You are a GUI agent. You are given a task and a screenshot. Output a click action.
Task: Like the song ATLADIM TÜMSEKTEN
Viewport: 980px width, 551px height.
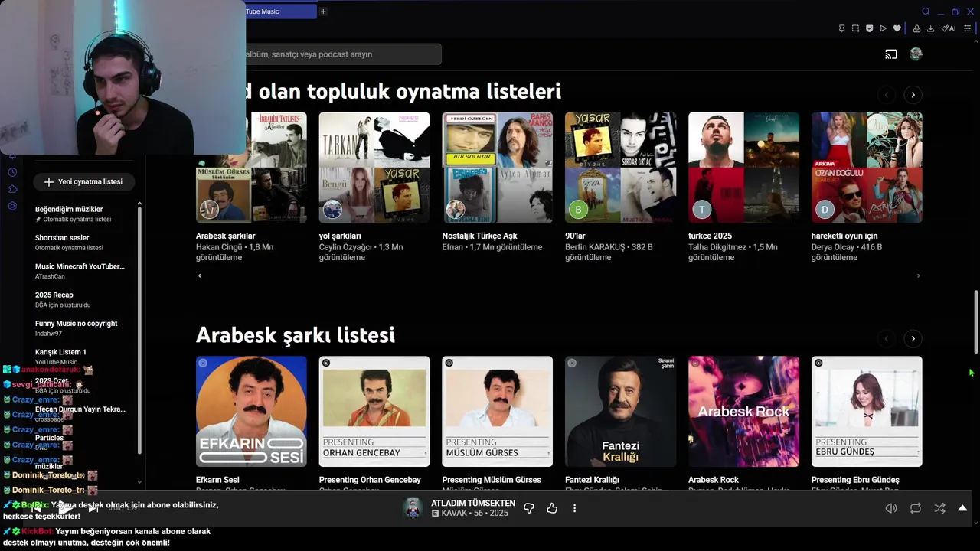(x=552, y=508)
